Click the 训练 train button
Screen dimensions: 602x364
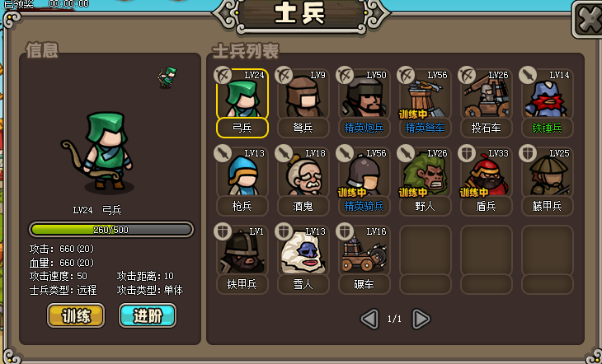click(x=76, y=315)
